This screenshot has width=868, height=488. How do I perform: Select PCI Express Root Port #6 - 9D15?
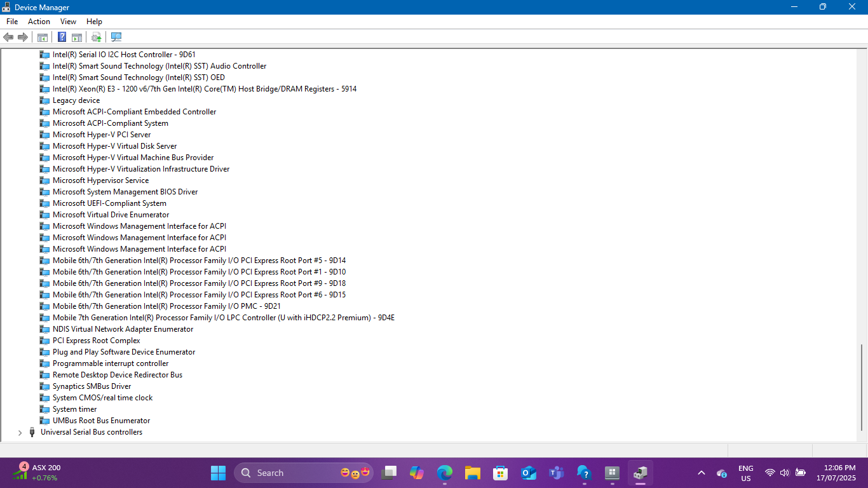click(x=199, y=295)
